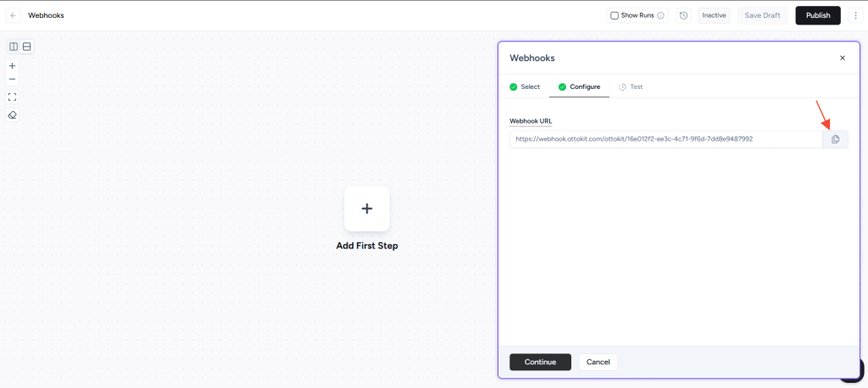Toggle the Inactive workflow status
The height and width of the screenshot is (388, 868).
coord(714,15)
